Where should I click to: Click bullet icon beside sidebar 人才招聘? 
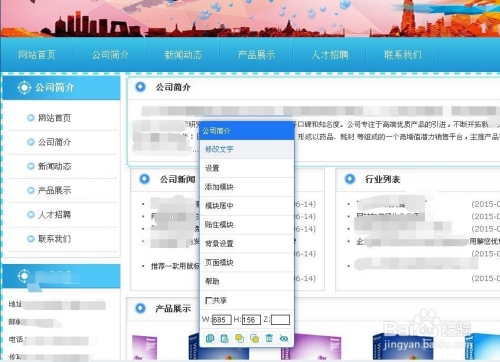tap(31, 215)
